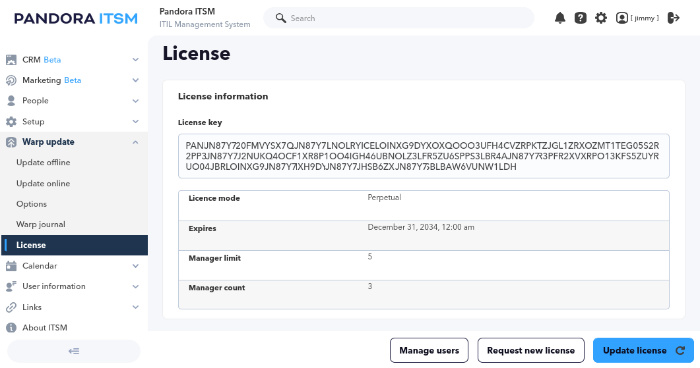Expand the Setup section chevron
Image resolution: width=700 pixels, height=368 pixels.
coord(135,121)
